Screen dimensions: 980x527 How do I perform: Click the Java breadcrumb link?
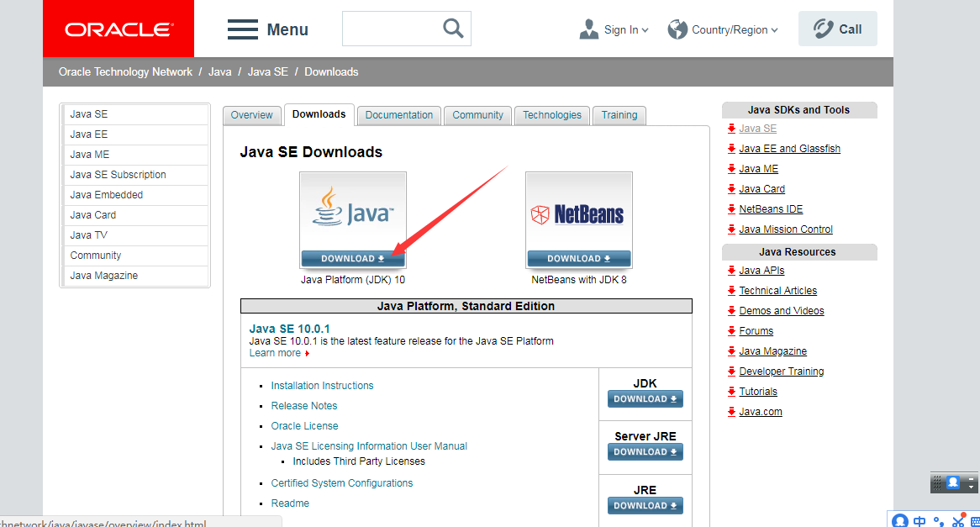click(219, 72)
